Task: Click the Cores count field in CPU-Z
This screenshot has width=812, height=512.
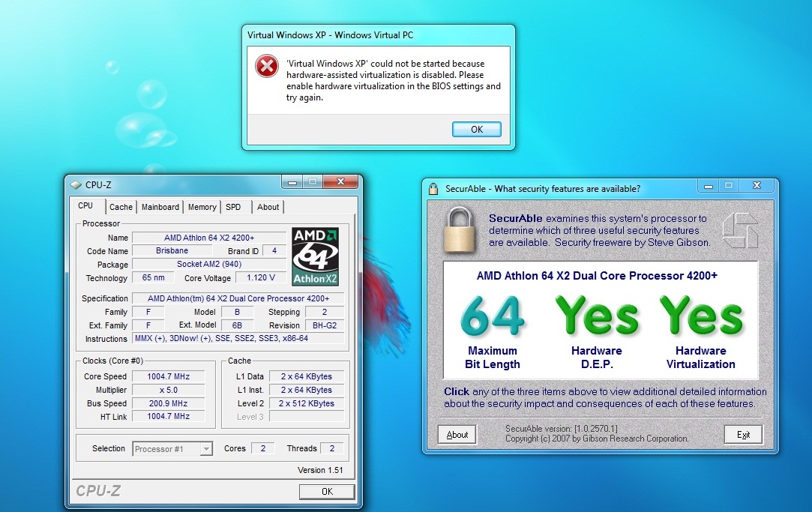Action: pos(262,448)
